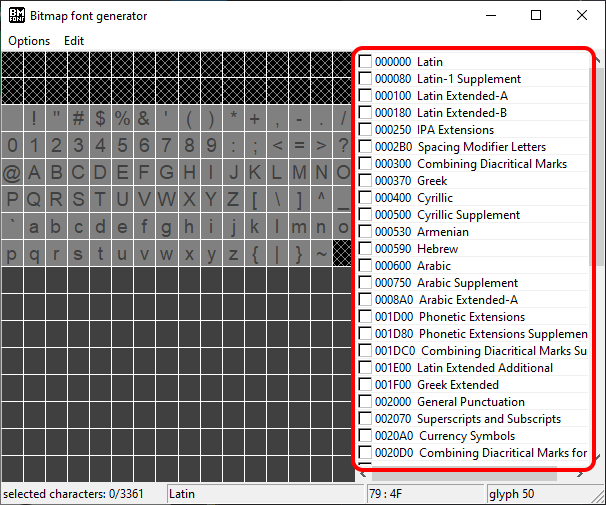This screenshot has height=505, width=606.
Task: Select the digit '5' glyph cell
Action: 122,145
